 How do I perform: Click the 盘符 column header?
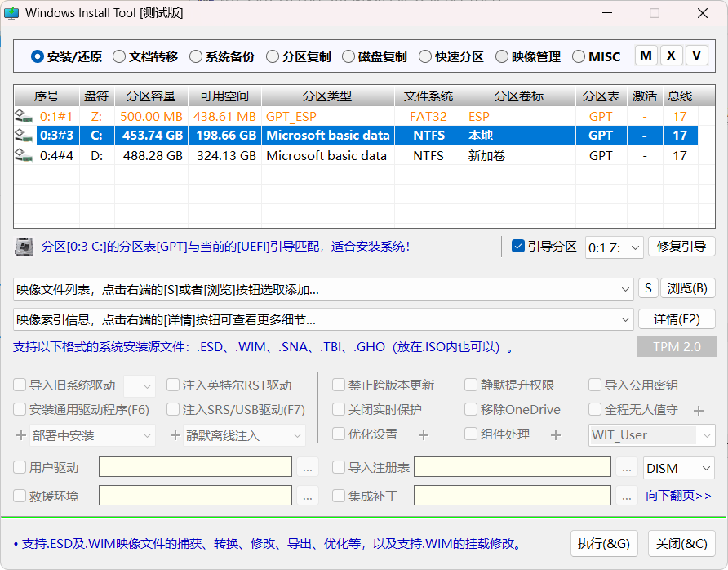97,96
